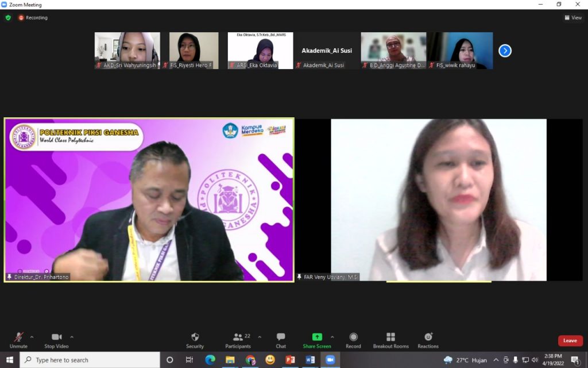
Task: Open yellow smiley app on taskbar
Action: (270, 360)
